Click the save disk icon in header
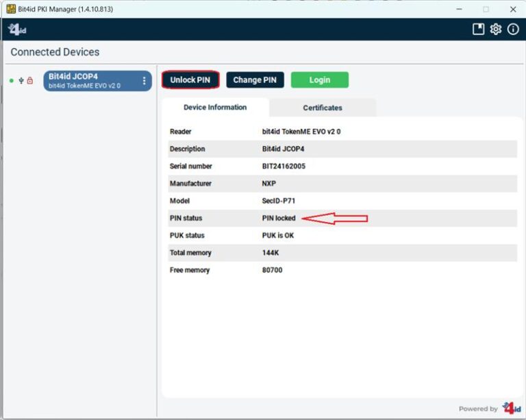526x420 pixels. pos(479,29)
